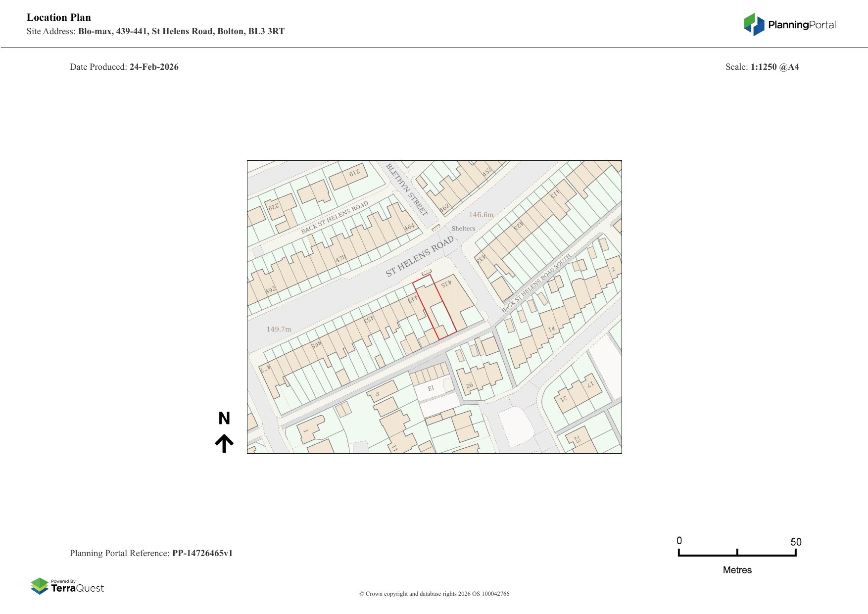Click building number 435 on map
868x614 pixels.
click(446, 283)
